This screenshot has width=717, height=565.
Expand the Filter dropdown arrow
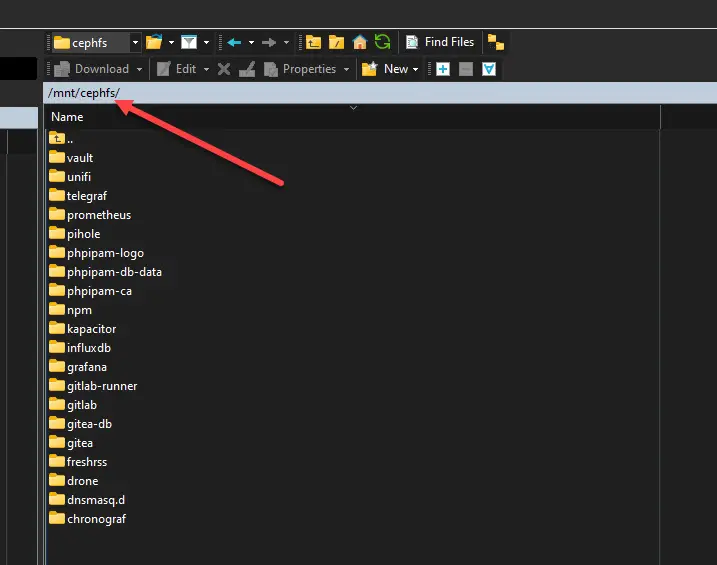point(207,43)
